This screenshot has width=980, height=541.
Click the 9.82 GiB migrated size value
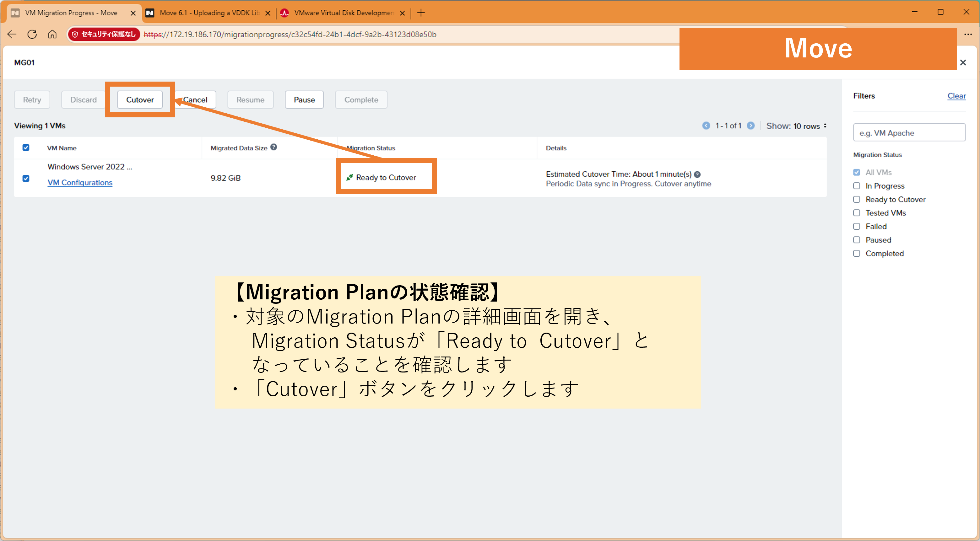pyautogui.click(x=225, y=178)
